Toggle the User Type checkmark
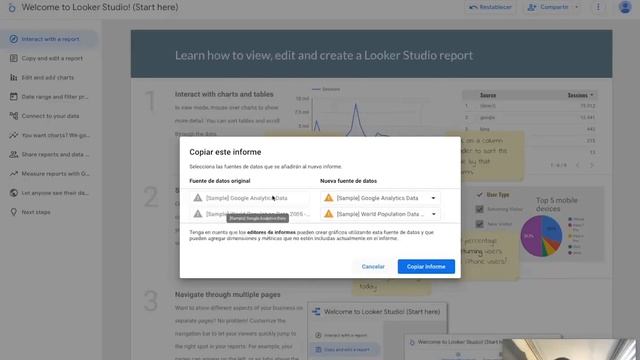 coord(480,195)
